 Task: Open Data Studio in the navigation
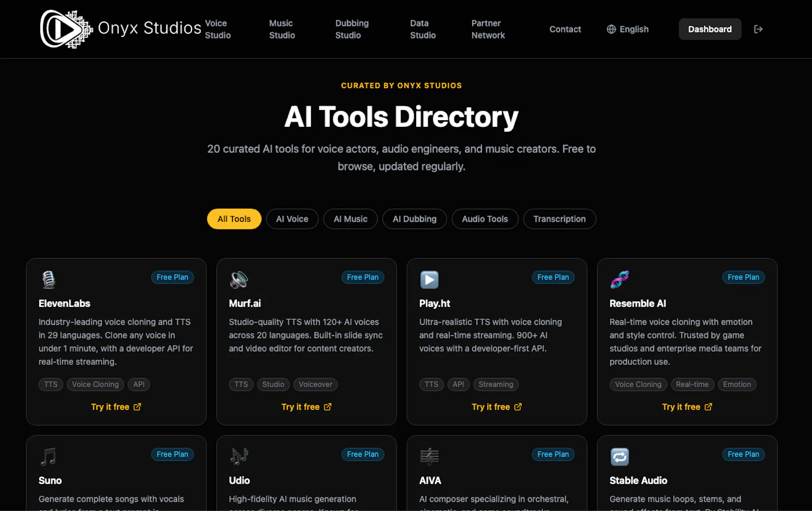(x=423, y=29)
